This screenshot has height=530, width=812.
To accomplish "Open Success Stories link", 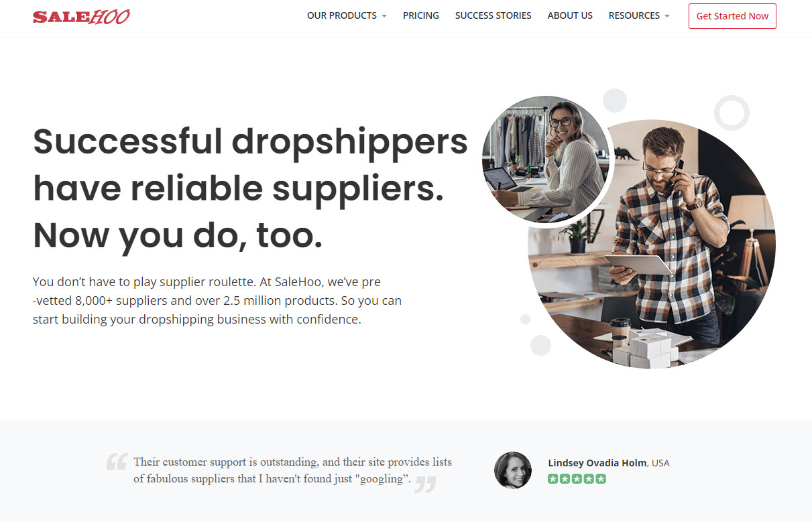I will 493,15.
